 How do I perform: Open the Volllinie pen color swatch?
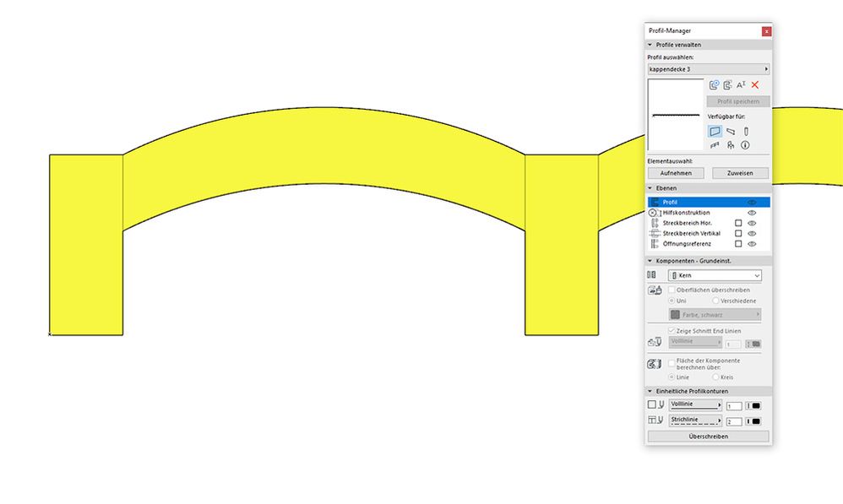click(753, 406)
